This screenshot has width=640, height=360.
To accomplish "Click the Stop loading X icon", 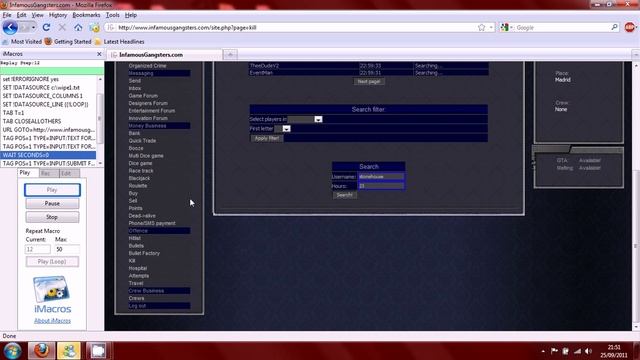I will (62, 27).
